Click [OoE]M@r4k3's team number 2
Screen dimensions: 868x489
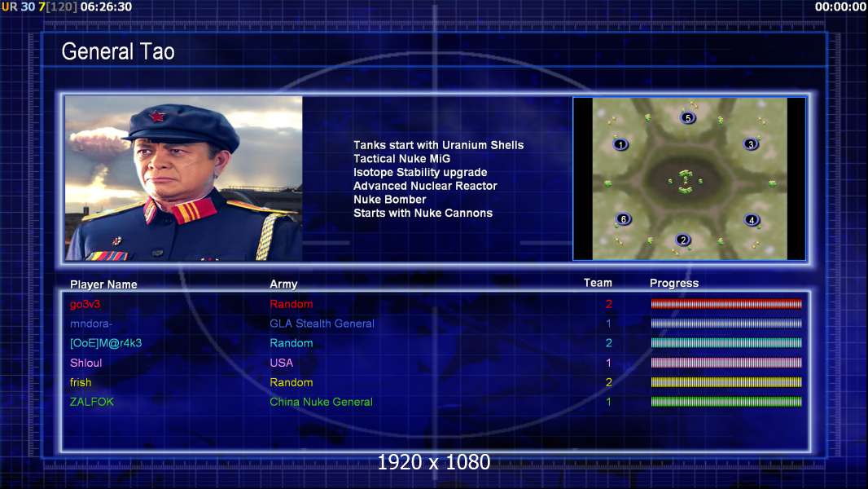[608, 343]
